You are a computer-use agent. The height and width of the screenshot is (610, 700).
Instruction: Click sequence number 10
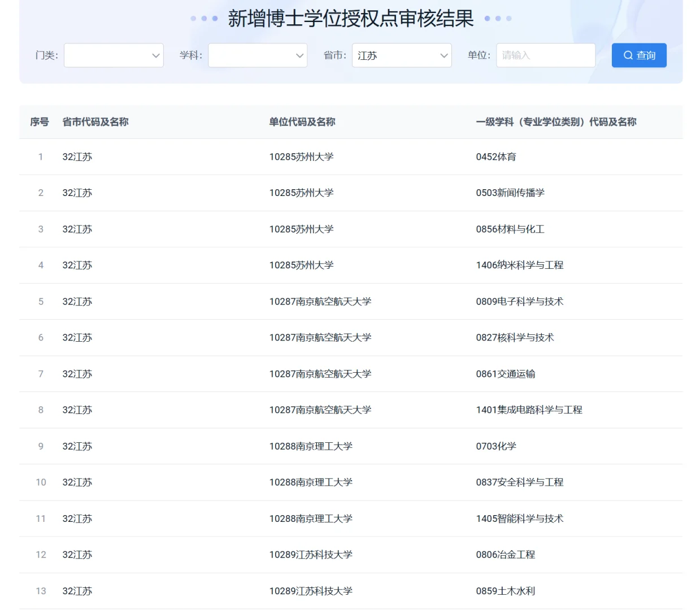(x=41, y=482)
